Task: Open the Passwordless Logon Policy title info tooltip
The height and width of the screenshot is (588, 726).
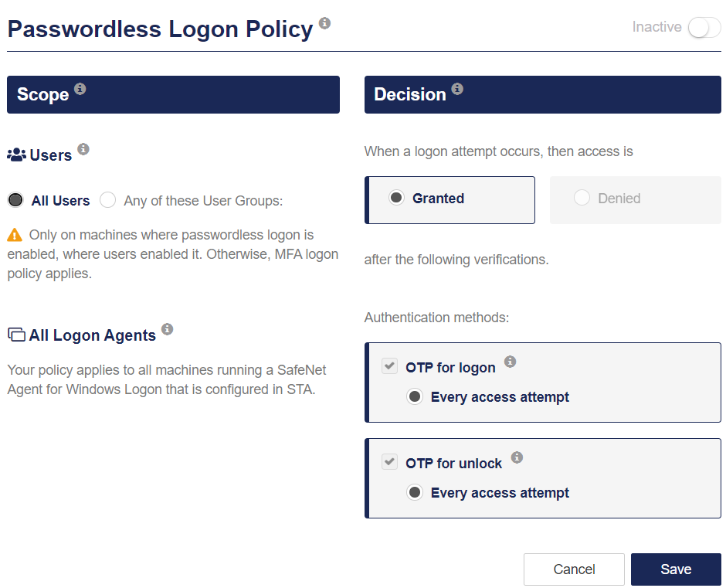Action: [325, 23]
